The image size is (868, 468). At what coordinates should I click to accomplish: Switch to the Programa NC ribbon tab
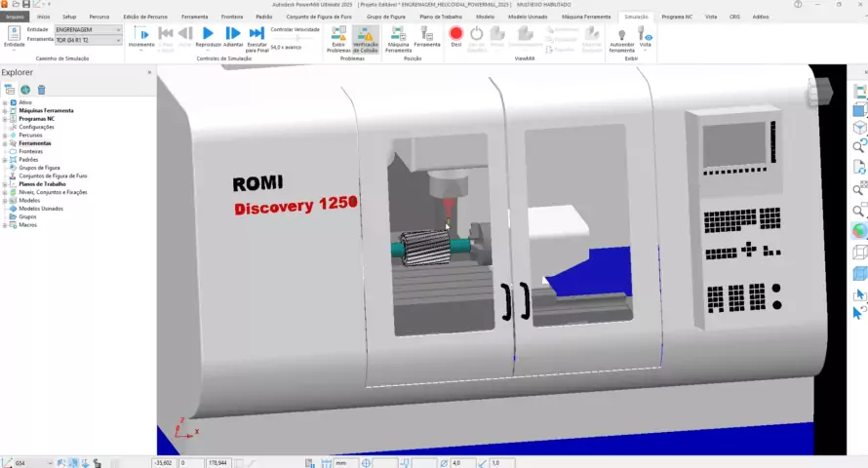pos(676,17)
